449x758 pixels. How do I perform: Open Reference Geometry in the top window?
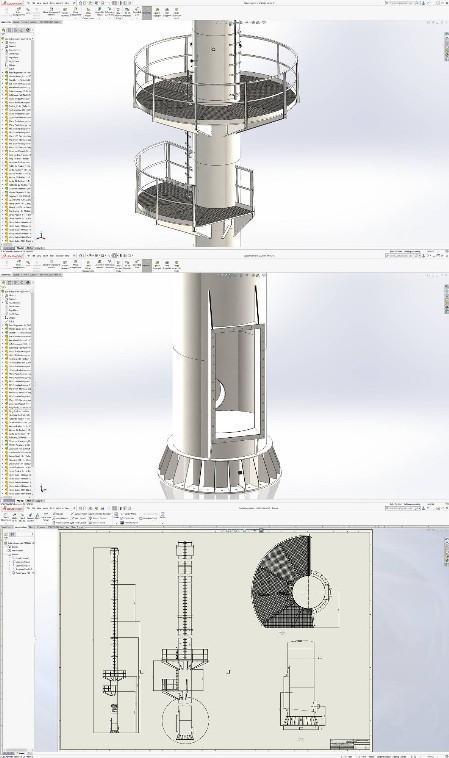point(109,12)
